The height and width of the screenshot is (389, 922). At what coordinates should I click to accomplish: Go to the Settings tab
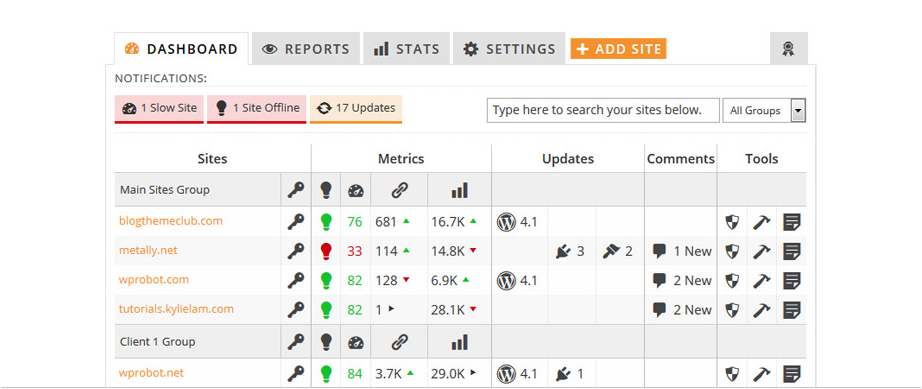pos(509,49)
